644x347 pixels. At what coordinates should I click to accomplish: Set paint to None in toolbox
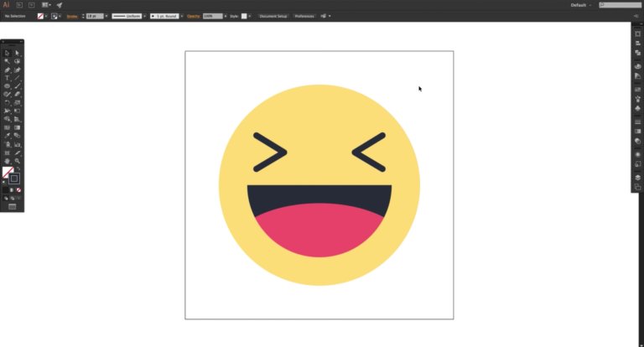[18, 190]
